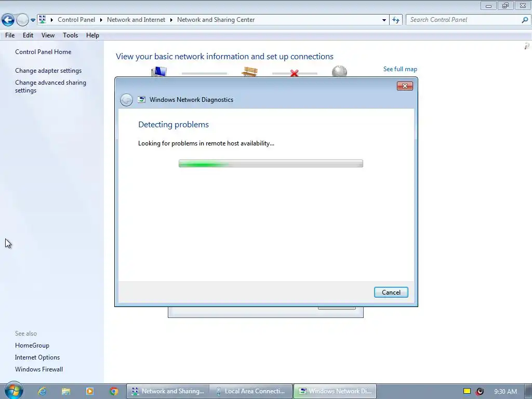Open the Help menu

92,35
